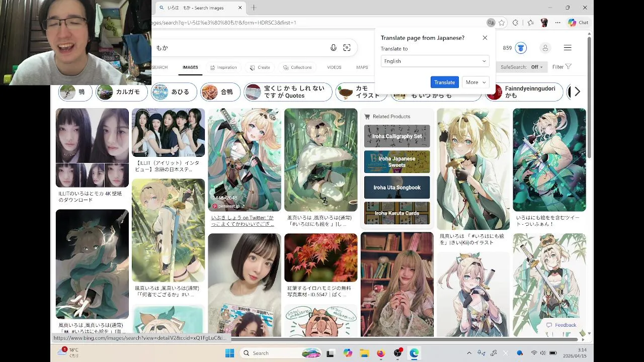644x362 pixels.
Task: Open visual search with the camera icon
Action: pyautogui.click(x=347, y=48)
